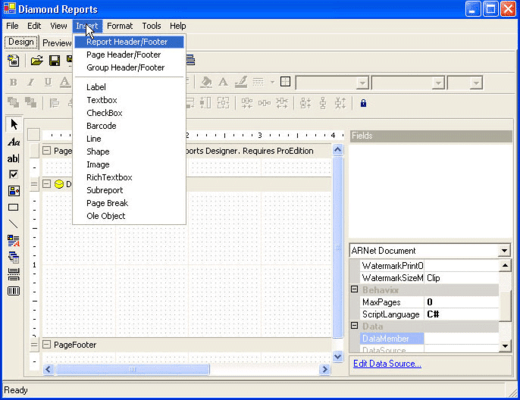
Task: Select the Textbox tool (ab|) in toolbox
Action: point(13,158)
